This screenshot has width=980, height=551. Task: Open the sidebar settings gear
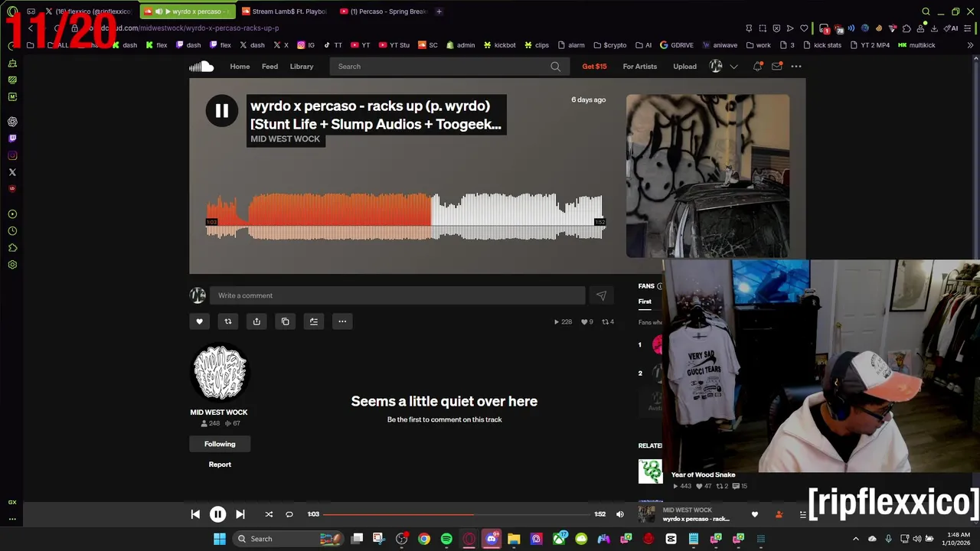click(12, 265)
